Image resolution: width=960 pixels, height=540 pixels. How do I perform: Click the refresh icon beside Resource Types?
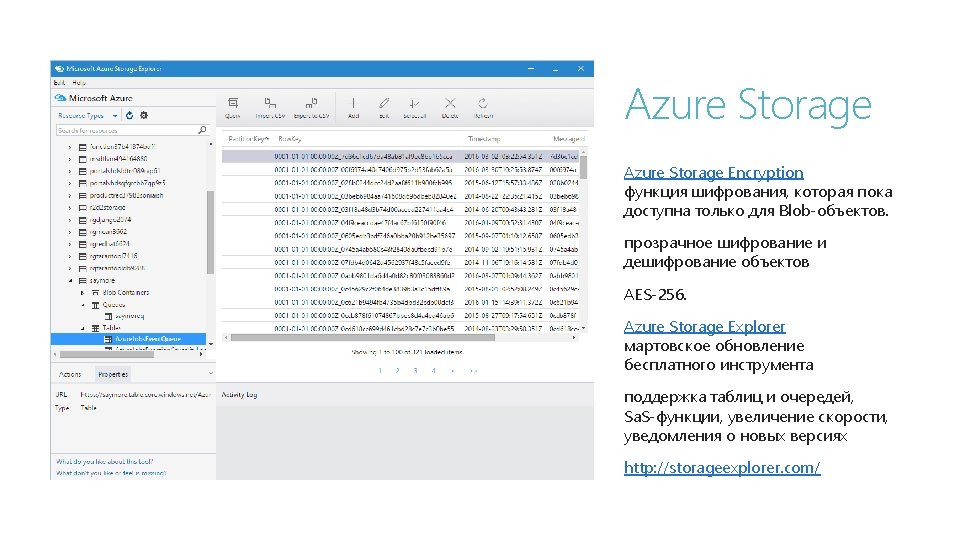129,115
